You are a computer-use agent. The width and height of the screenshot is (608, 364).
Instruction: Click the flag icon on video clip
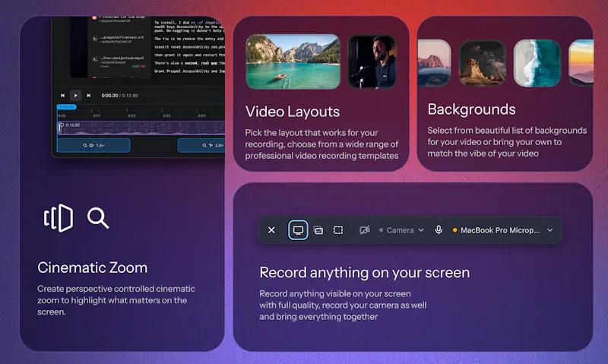pos(61,125)
